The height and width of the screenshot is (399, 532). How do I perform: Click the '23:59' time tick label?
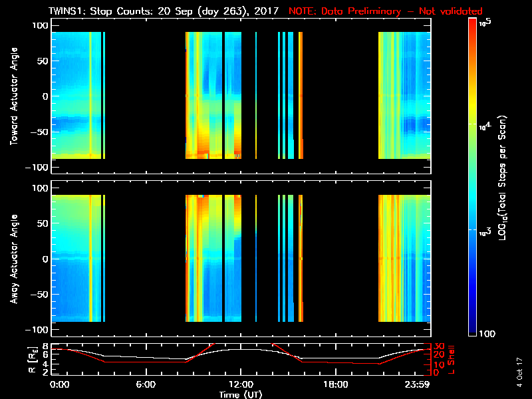coord(417,384)
